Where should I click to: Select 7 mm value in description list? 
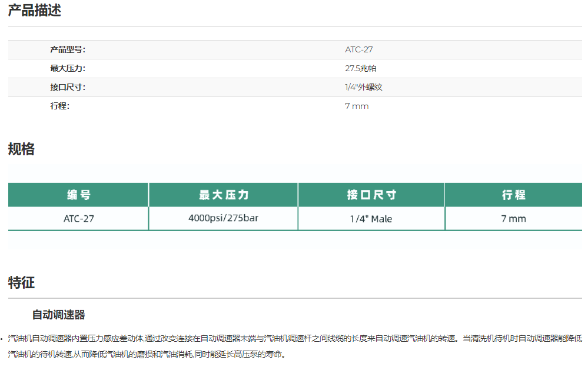click(357, 106)
